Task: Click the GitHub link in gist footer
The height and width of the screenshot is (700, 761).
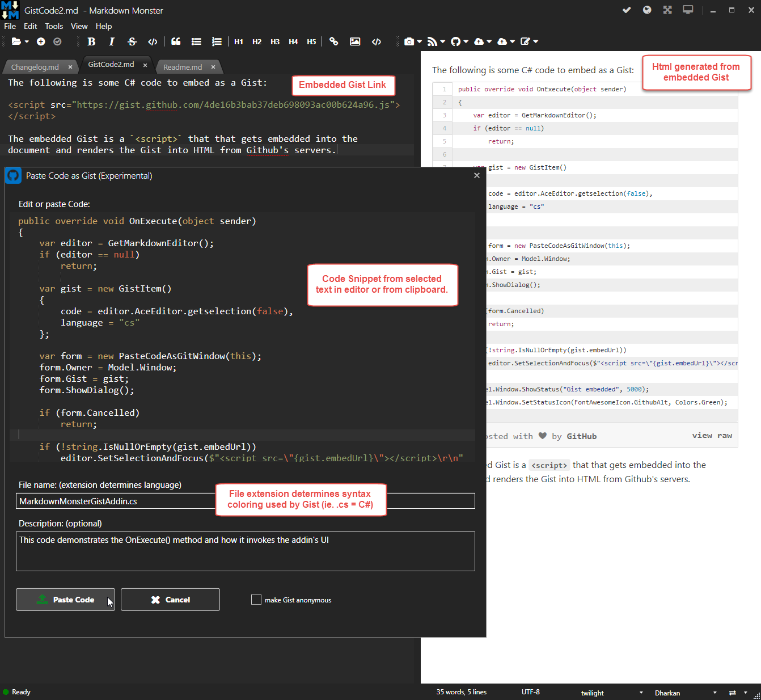Action: tap(582, 436)
